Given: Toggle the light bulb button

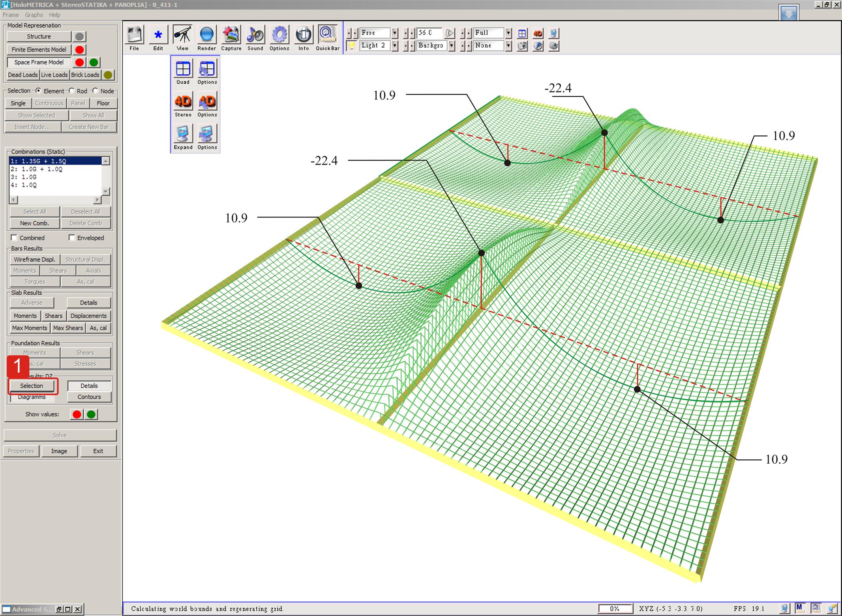Looking at the screenshot, I should click(x=351, y=46).
